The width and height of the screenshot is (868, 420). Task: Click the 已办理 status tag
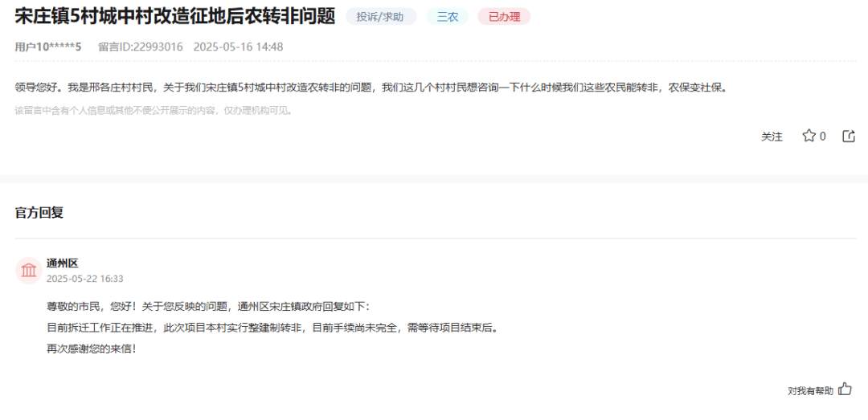[504, 17]
